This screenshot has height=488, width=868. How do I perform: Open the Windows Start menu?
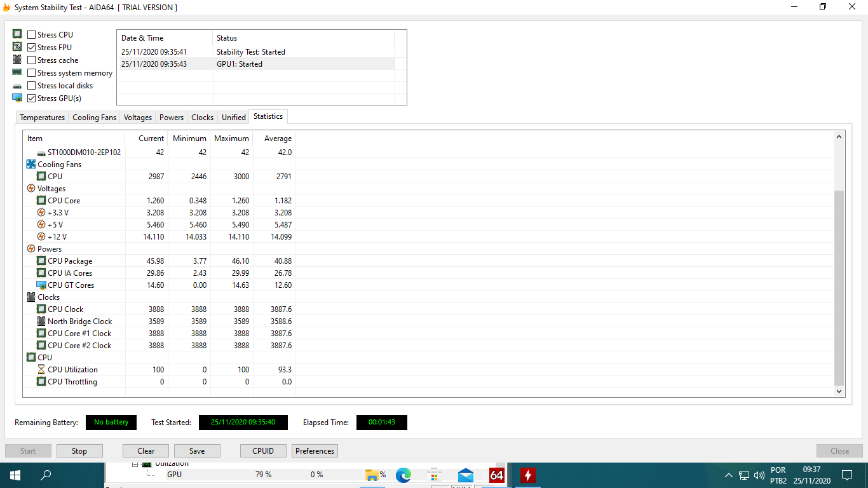[x=15, y=475]
